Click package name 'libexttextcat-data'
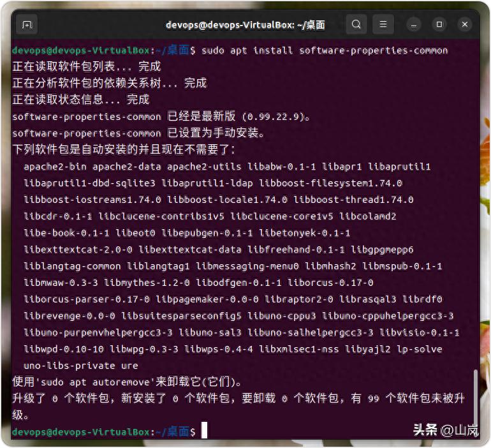This screenshot has height=448, width=491. (190, 250)
